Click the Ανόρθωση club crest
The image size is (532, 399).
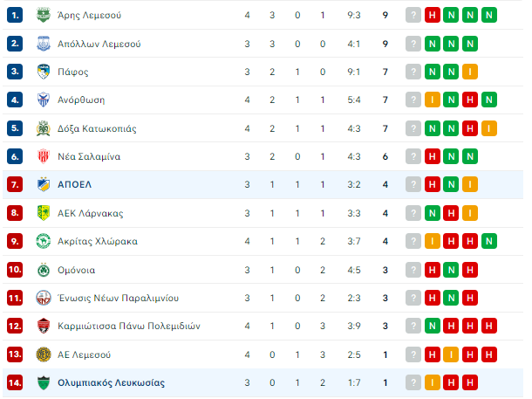click(43, 100)
